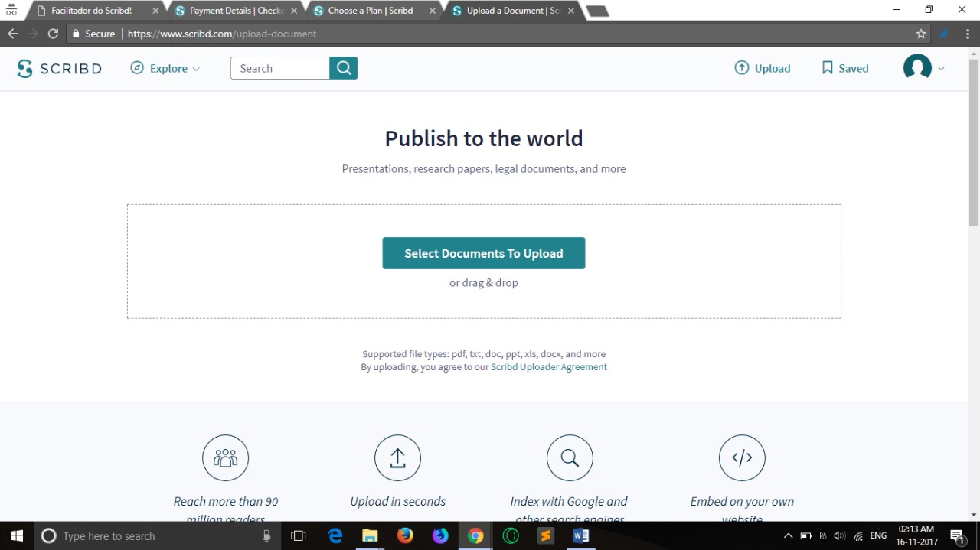Viewport: 980px width, 550px height.
Task: Switch to Choose a Plan tab
Action: 371,11
